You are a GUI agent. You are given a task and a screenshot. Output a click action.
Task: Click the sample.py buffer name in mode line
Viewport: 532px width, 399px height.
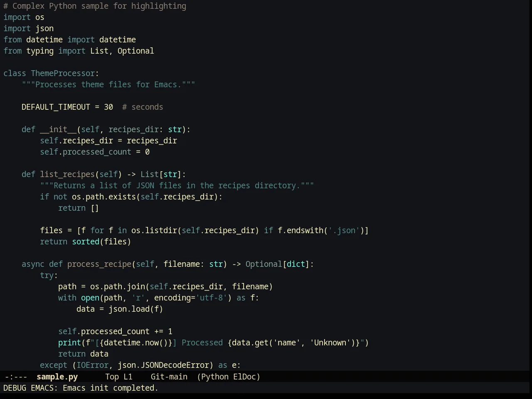click(x=57, y=377)
